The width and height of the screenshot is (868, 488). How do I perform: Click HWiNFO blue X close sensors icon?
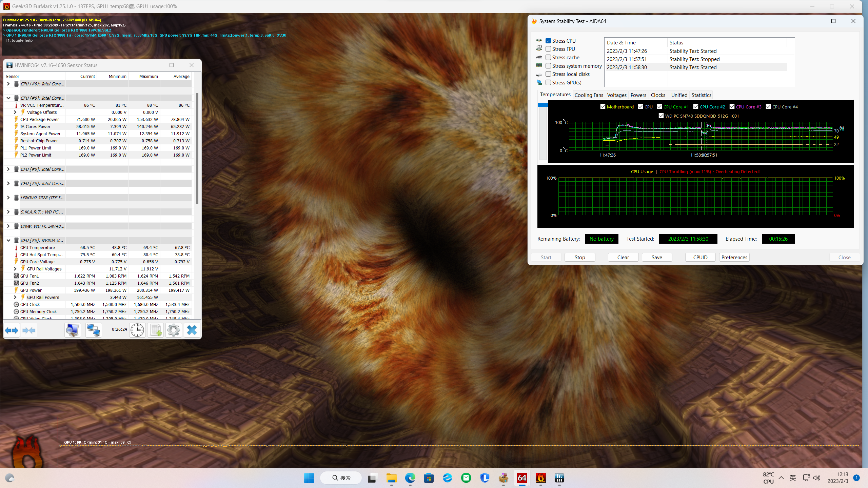click(x=192, y=330)
